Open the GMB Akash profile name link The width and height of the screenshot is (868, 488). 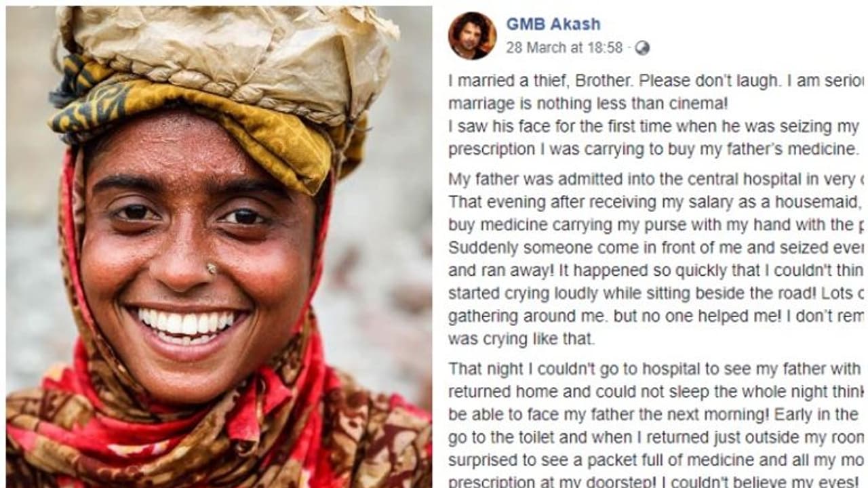pyautogui.click(x=553, y=24)
